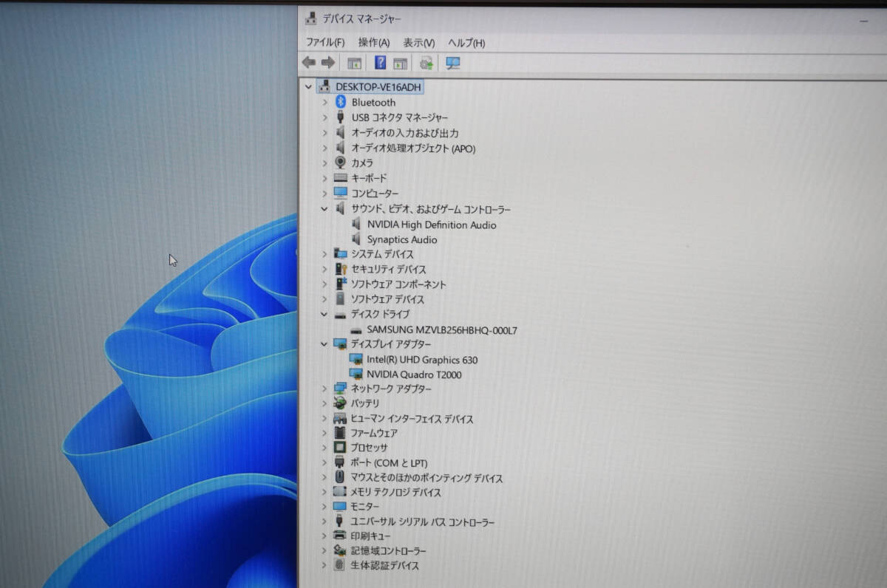Click the scan for hardware changes icon
The width and height of the screenshot is (887, 588).
(453, 64)
